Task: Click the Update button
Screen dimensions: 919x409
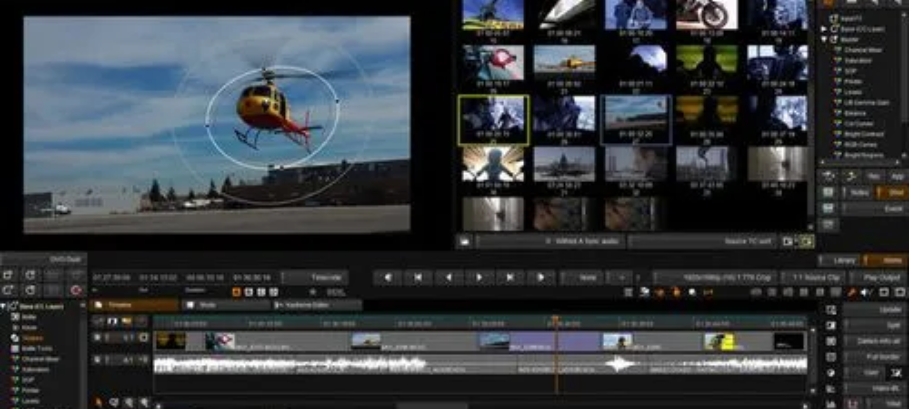Action: point(875,309)
